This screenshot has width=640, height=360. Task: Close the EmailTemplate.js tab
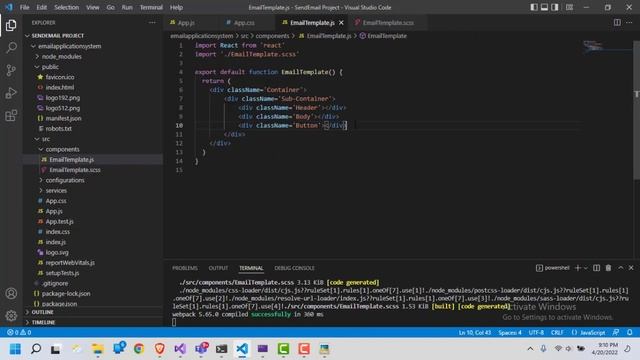(x=341, y=23)
